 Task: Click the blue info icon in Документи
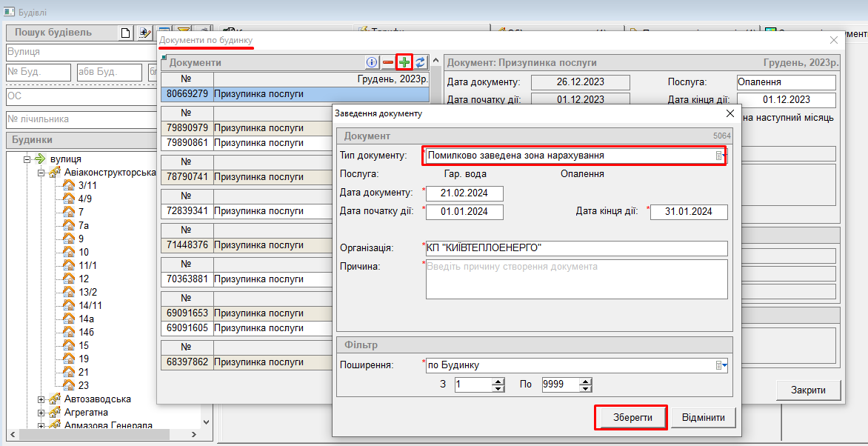pyautogui.click(x=372, y=62)
